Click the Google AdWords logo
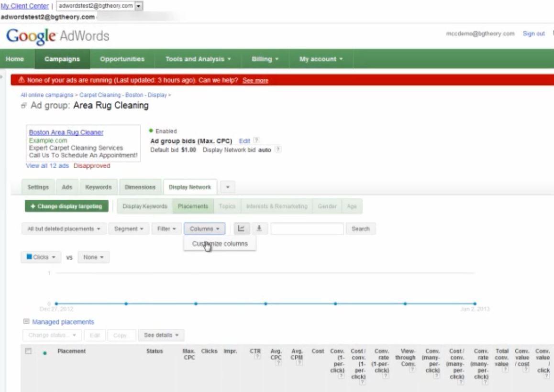554x392 pixels. click(57, 36)
